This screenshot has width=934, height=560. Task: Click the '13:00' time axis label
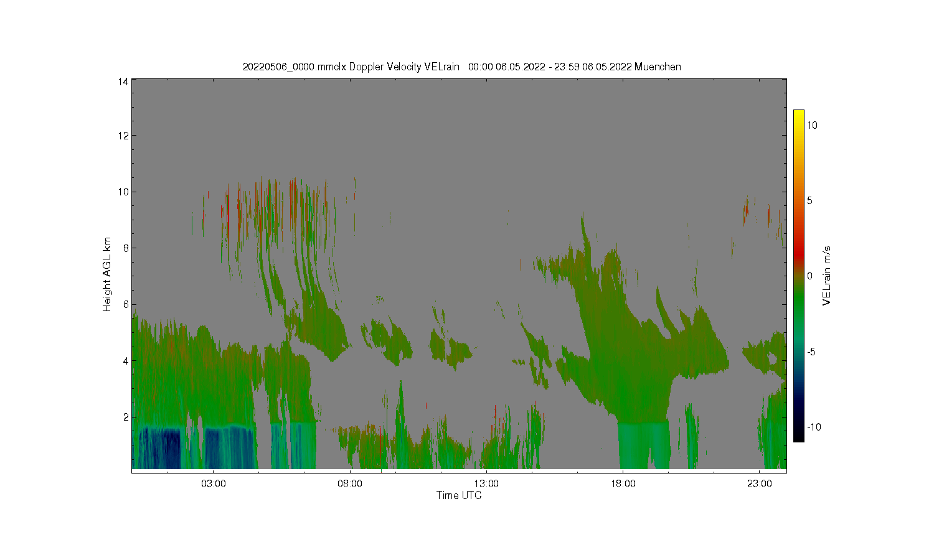(x=486, y=484)
